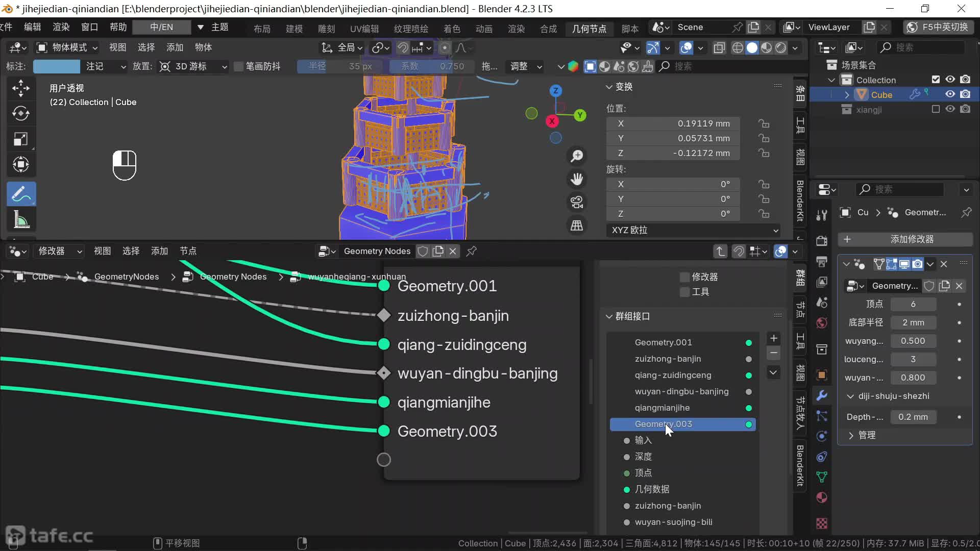This screenshot has height=551, width=980.
Task: Enable the xiangji collection checkbox
Action: pos(935,109)
